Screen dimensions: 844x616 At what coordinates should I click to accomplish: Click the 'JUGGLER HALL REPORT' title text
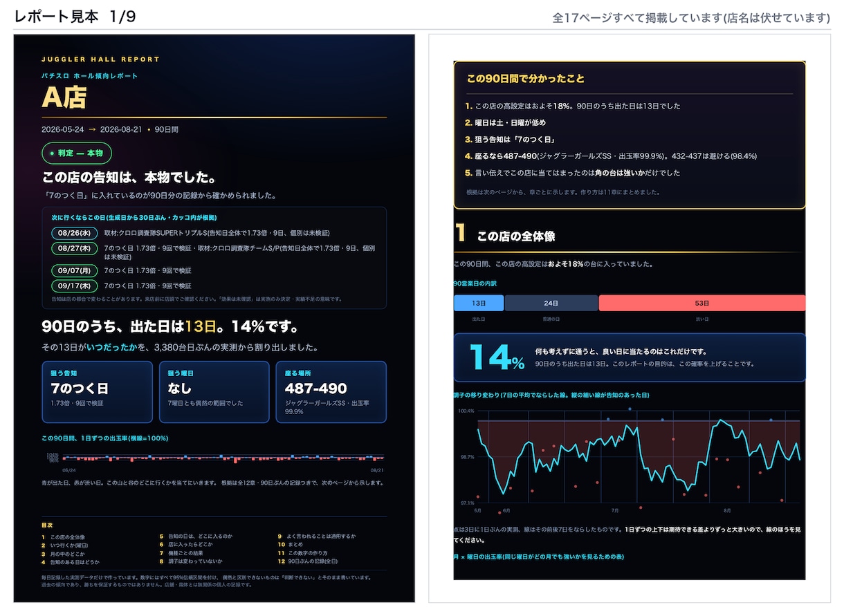(100, 59)
